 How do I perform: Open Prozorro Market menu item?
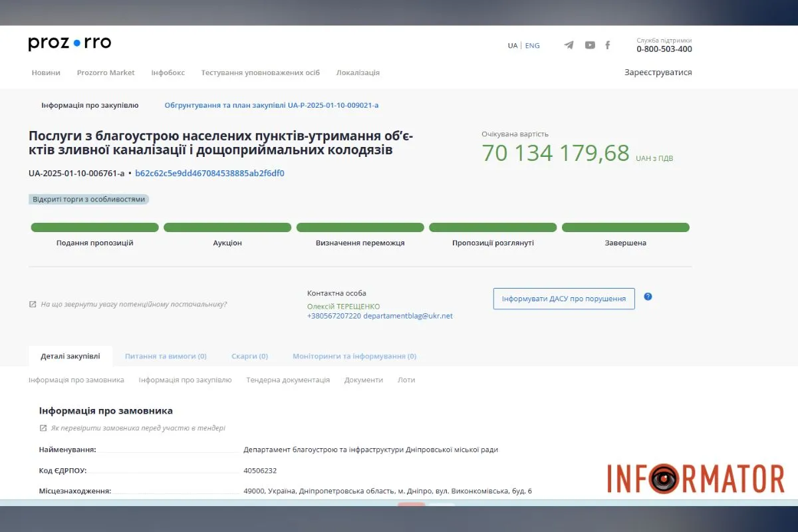(x=106, y=72)
